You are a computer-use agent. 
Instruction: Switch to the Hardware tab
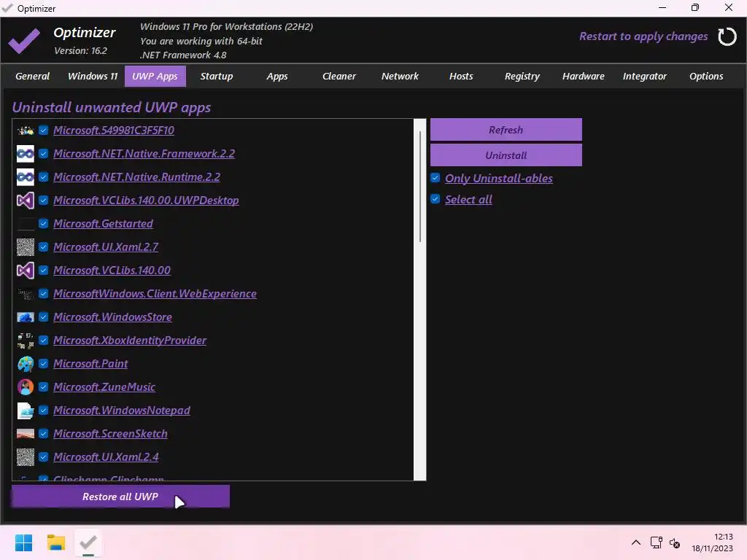point(583,76)
